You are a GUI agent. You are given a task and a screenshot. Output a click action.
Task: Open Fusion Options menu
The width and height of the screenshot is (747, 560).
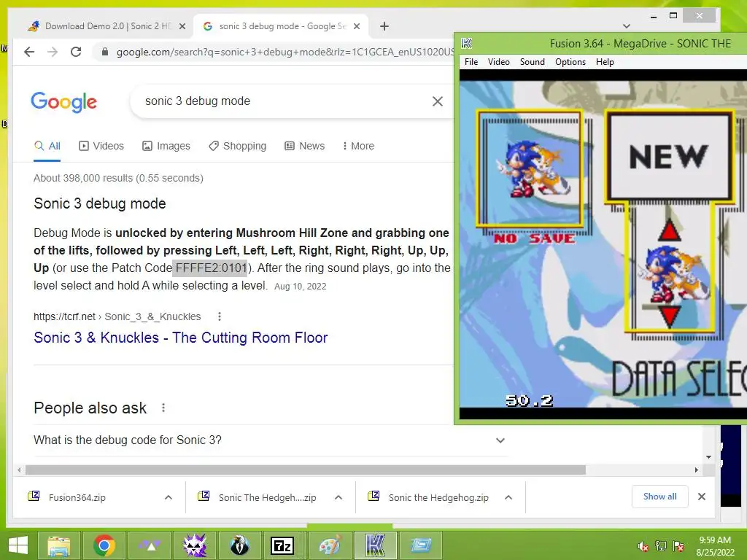(x=570, y=62)
